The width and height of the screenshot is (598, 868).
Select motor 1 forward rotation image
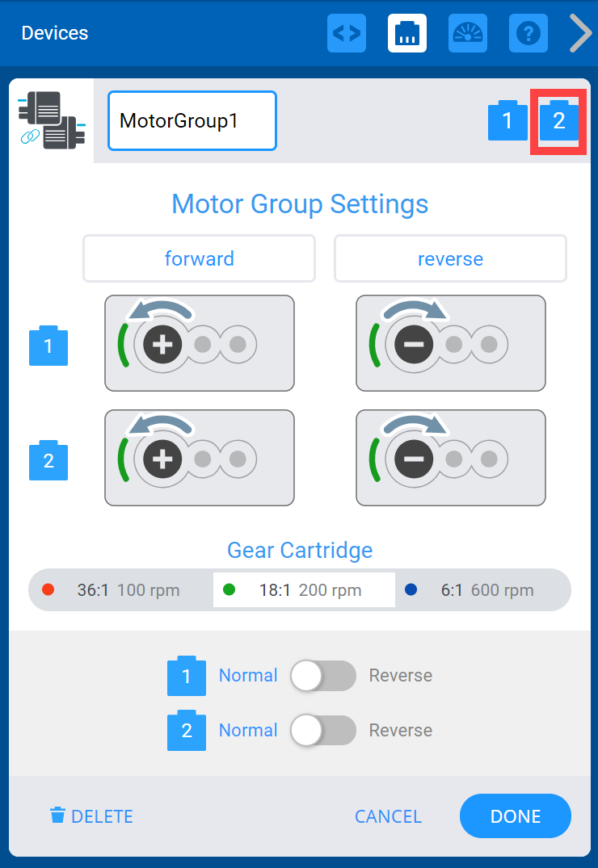(x=200, y=343)
